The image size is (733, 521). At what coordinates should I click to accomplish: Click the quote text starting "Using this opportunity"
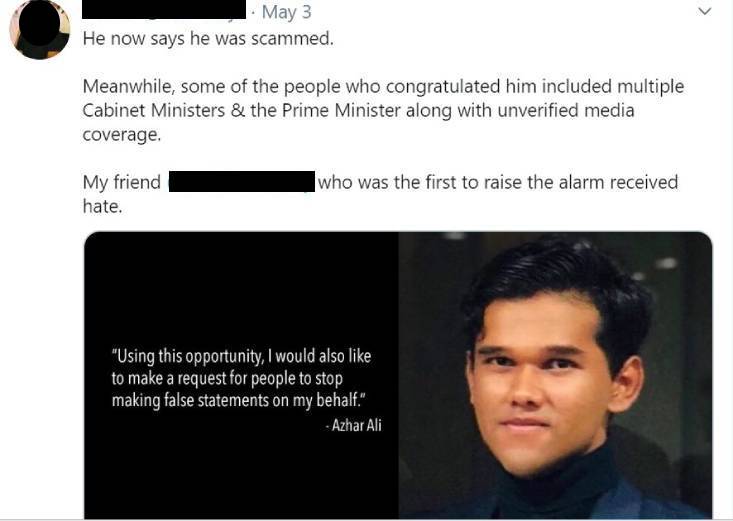pyautogui.click(x=241, y=357)
